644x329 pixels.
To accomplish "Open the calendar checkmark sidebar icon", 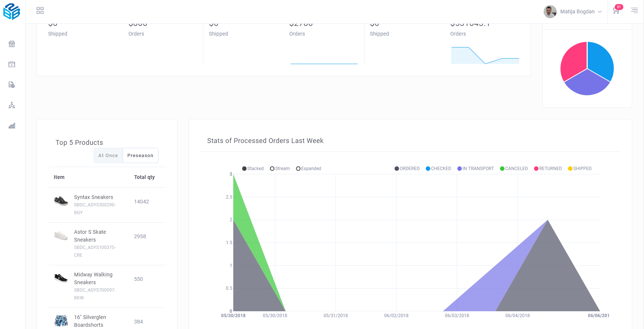I will click(x=12, y=64).
